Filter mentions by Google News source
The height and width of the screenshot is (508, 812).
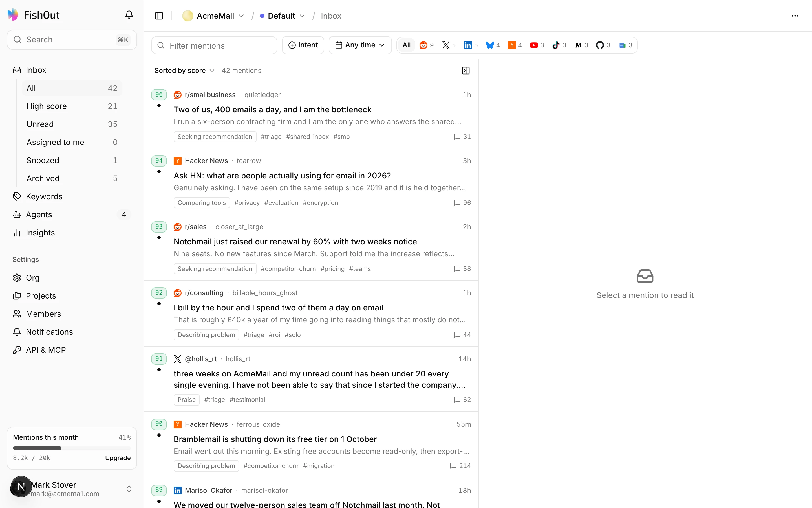tap(625, 45)
